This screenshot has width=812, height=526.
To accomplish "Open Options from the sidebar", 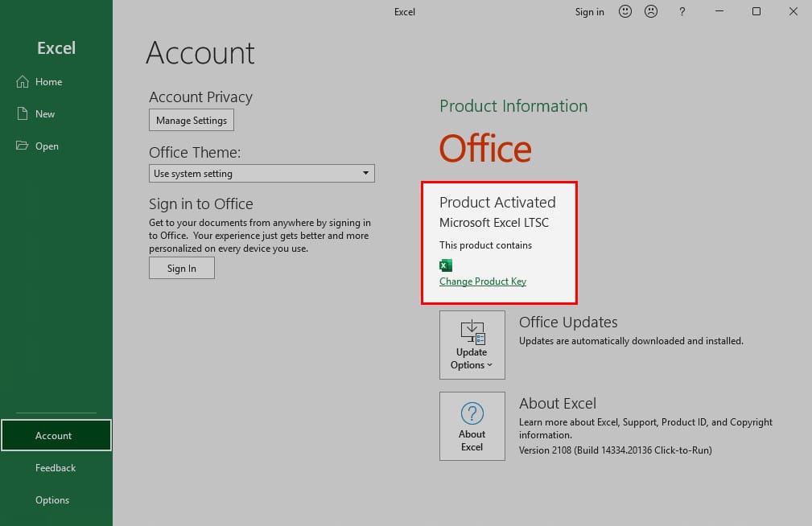I will coord(52,500).
